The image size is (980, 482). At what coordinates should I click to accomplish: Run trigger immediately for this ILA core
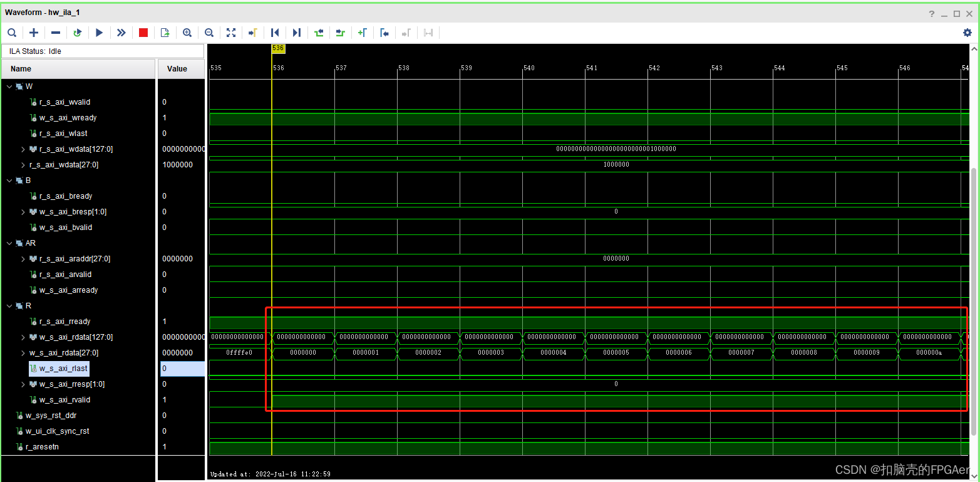coord(121,33)
